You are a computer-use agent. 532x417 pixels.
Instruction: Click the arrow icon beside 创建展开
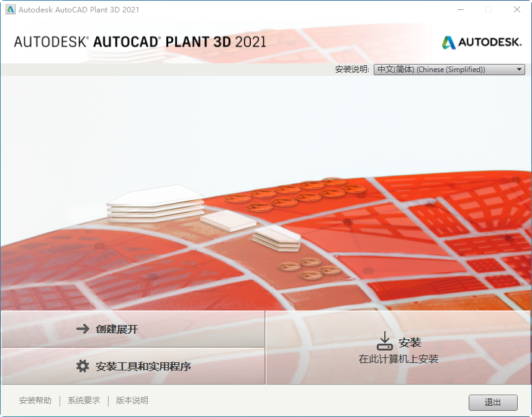coord(83,329)
